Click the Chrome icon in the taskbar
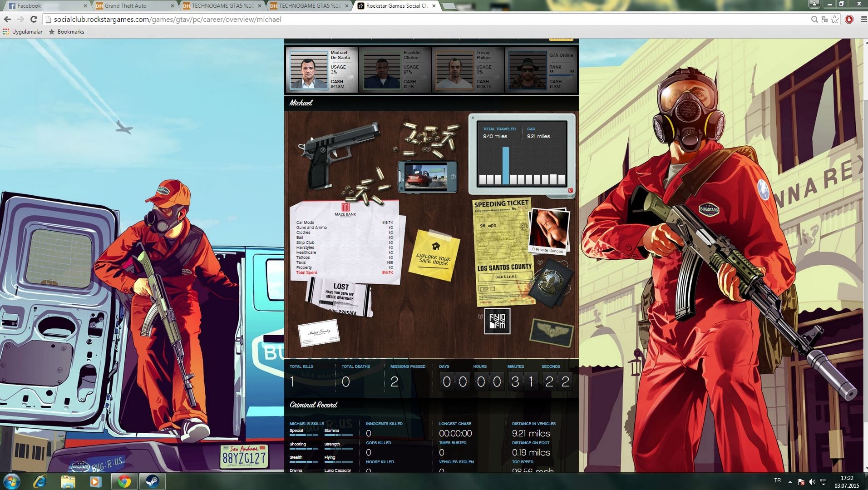868x490 pixels. [x=124, y=481]
